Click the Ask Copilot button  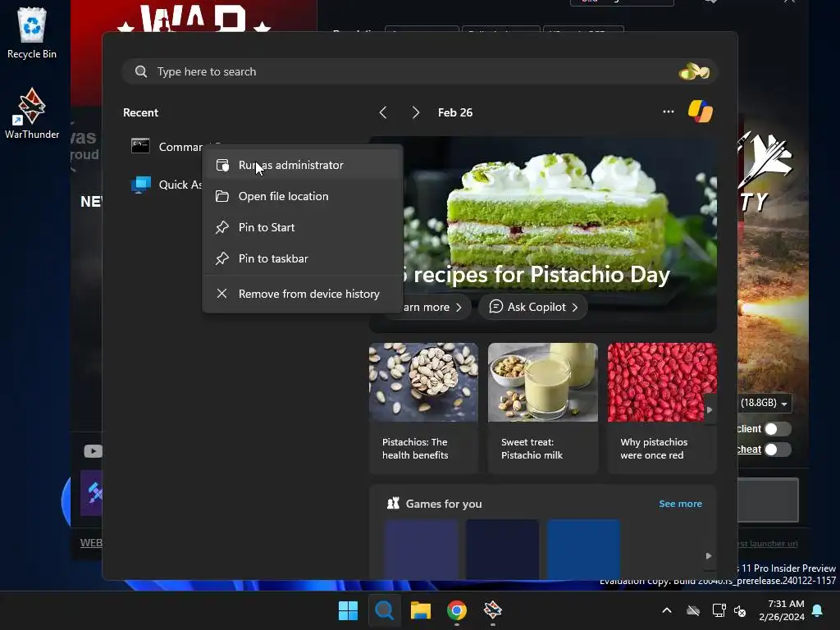(x=533, y=307)
